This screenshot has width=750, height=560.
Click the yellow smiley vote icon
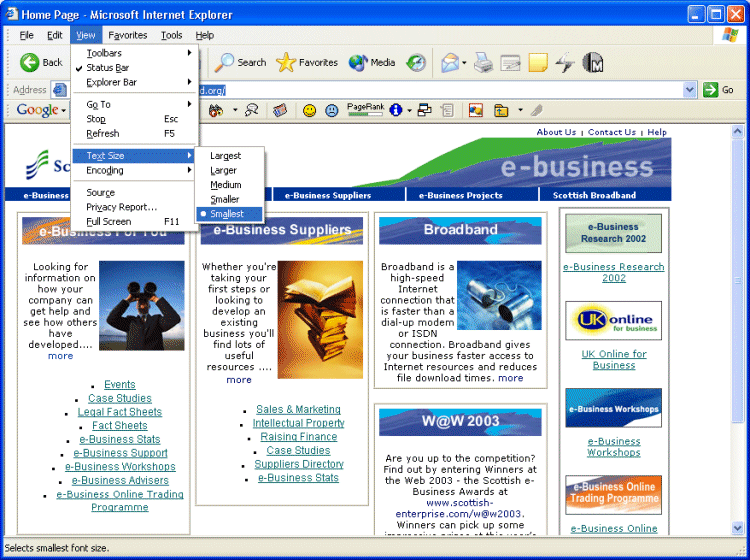point(309,110)
